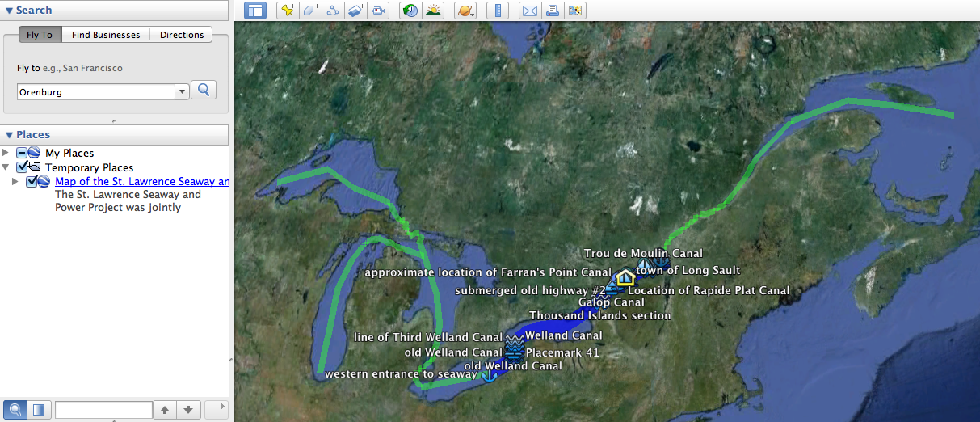This screenshot has width=980, height=422.
Task: Add a placemark with the pushpin tool
Action: pos(288,11)
